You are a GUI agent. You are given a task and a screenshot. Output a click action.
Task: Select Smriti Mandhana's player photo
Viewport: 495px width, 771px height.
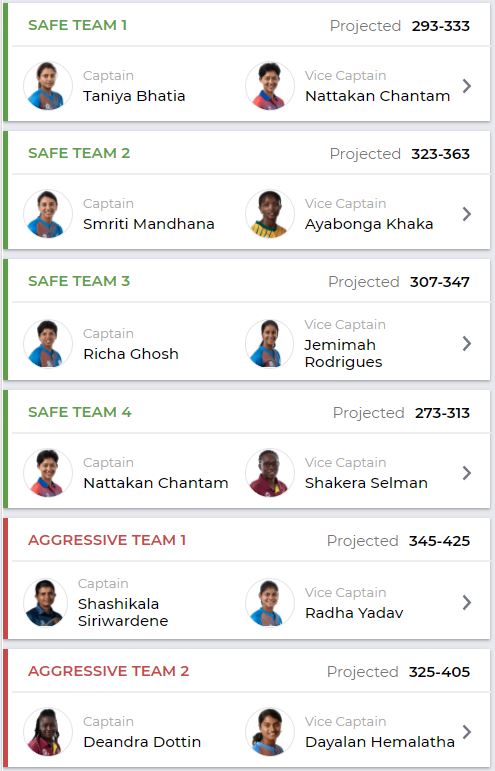tap(48, 214)
